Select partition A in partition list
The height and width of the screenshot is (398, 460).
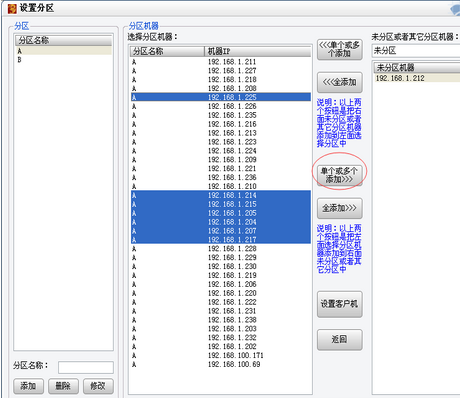[x=63, y=51]
